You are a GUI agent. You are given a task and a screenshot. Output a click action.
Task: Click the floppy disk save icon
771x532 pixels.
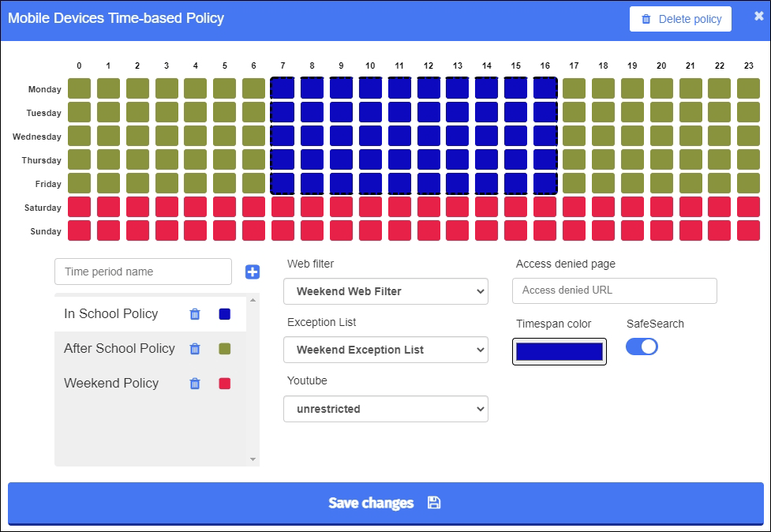click(433, 503)
